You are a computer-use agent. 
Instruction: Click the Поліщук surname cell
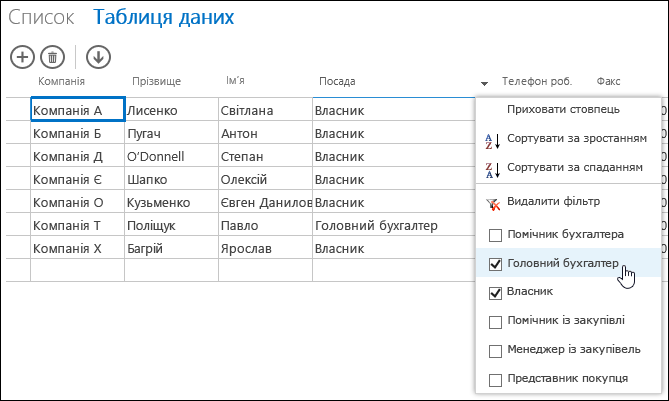[x=172, y=225]
